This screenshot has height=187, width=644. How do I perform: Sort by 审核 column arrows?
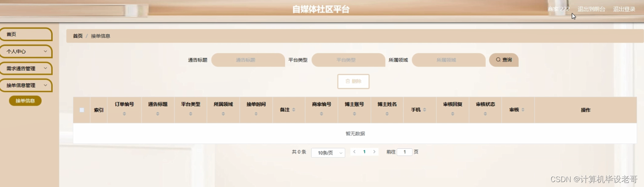523,110
